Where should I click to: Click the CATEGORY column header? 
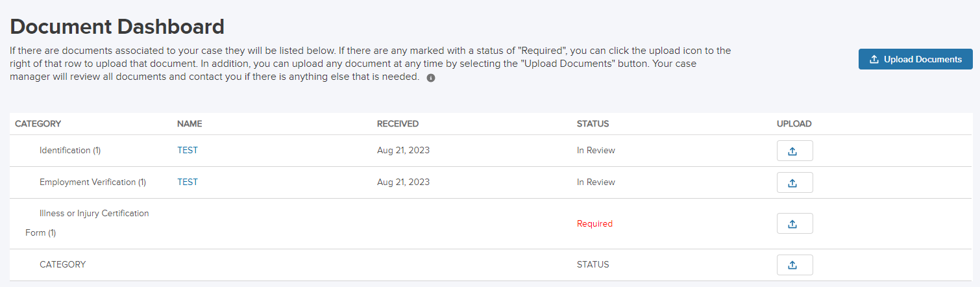pyautogui.click(x=38, y=123)
